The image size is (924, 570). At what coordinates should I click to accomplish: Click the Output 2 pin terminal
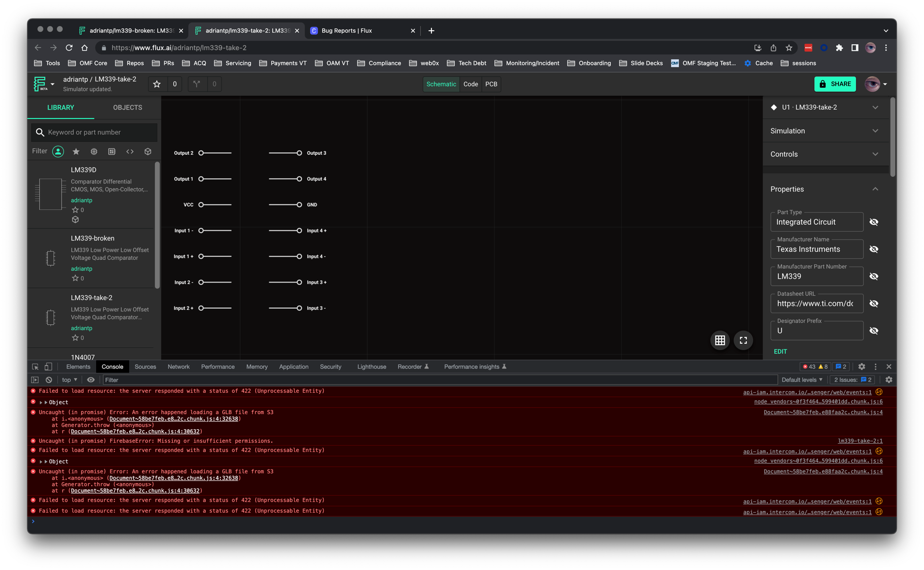pos(201,153)
